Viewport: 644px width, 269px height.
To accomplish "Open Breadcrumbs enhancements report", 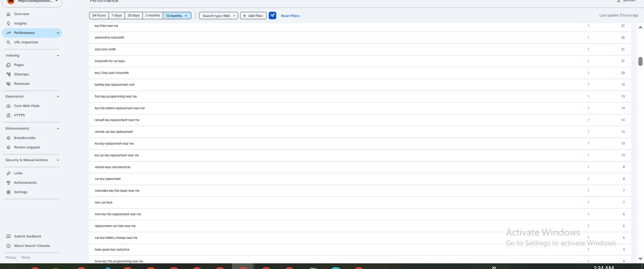I will 25,138.
